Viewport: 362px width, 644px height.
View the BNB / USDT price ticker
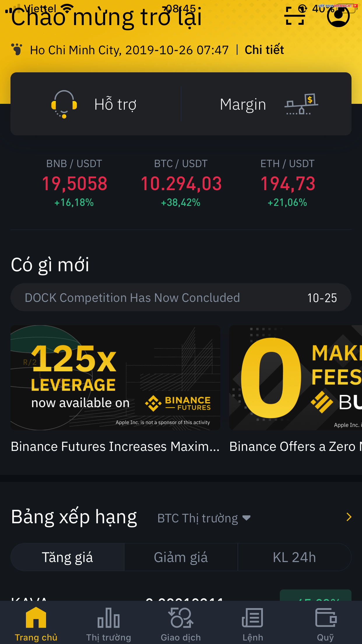pos(74,183)
